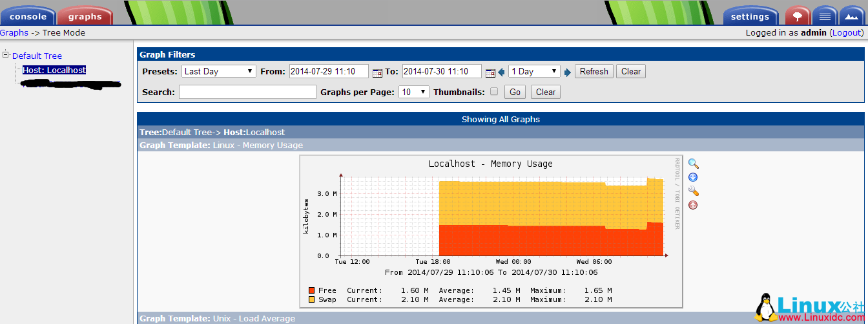Switch to preview view mode icon
The width and height of the screenshot is (868, 324).
pyautogui.click(x=851, y=16)
